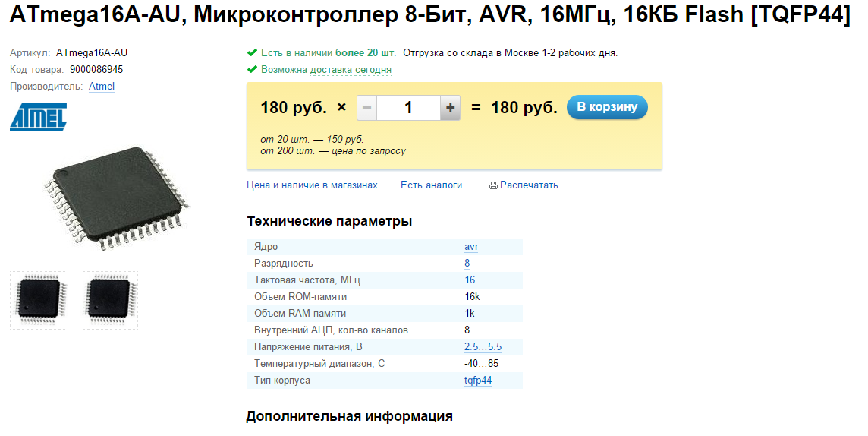
Task: Click более 20 шт. stock text
Action: (x=366, y=53)
